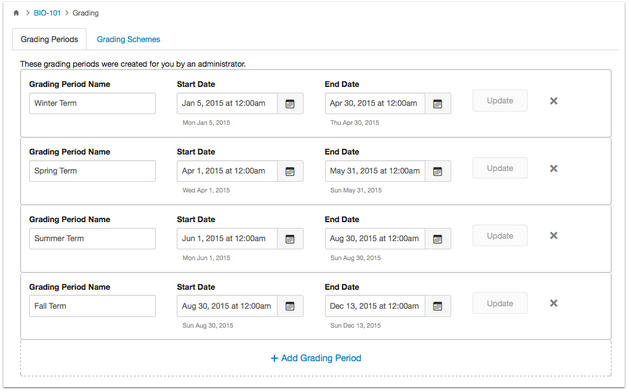Click the May 31, 2015 end date field

(x=375, y=171)
